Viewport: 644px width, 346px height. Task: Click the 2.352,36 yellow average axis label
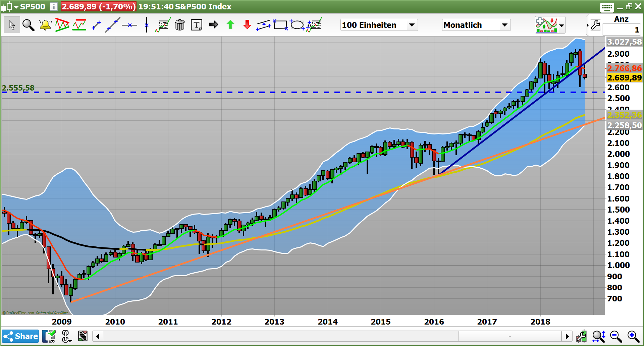point(624,115)
